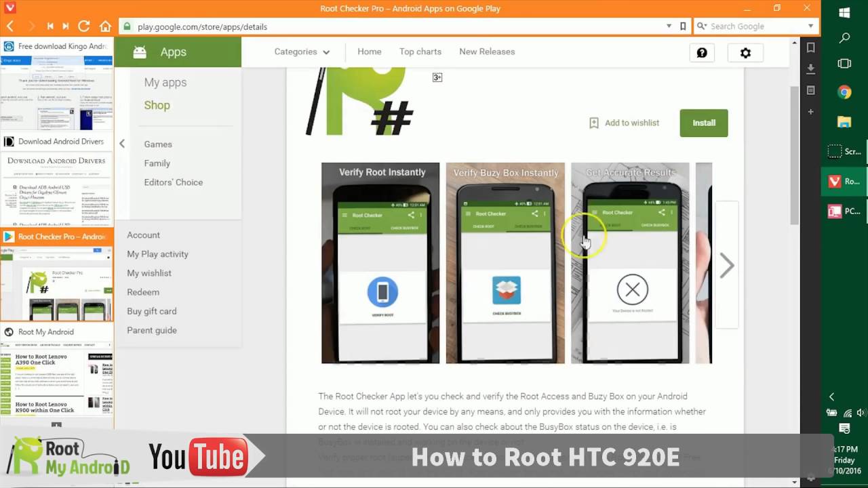Open the Windows Start button
This screenshot has width=868, height=488.
pyautogui.click(x=844, y=12)
